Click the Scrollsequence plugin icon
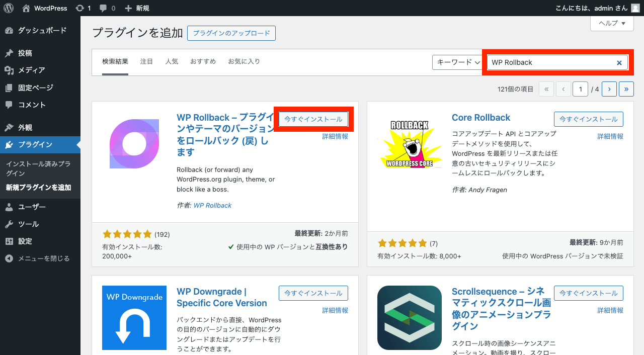Viewport: 644px width, 355px height. click(x=410, y=318)
